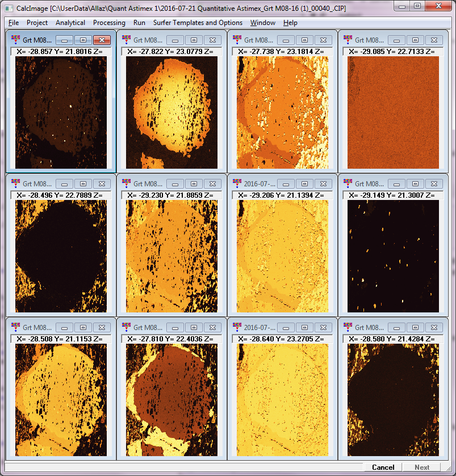Viewport: 456px width, 476px height.
Task: Open the Processing menu
Action: [109, 23]
